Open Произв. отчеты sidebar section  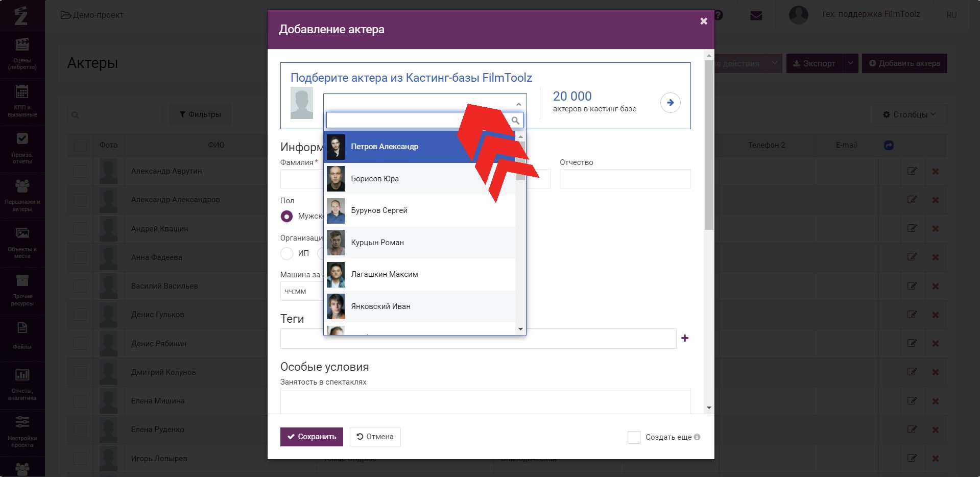point(22,149)
